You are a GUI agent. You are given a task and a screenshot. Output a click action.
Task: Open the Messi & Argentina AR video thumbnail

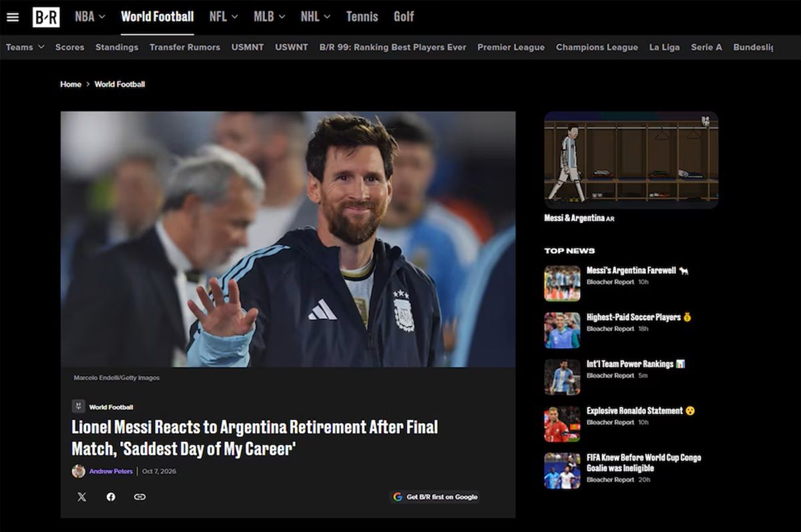click(631, 160)
